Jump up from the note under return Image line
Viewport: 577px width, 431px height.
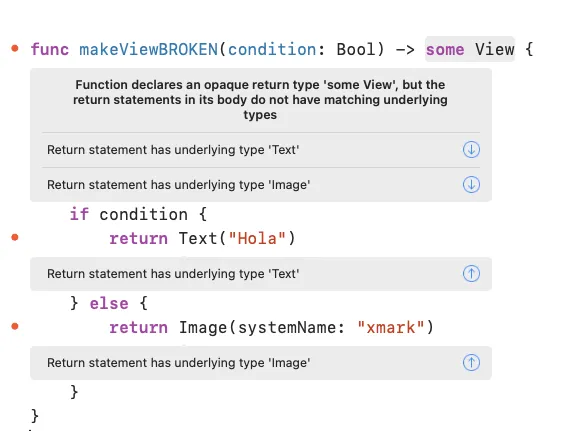[x=471, y=363]
